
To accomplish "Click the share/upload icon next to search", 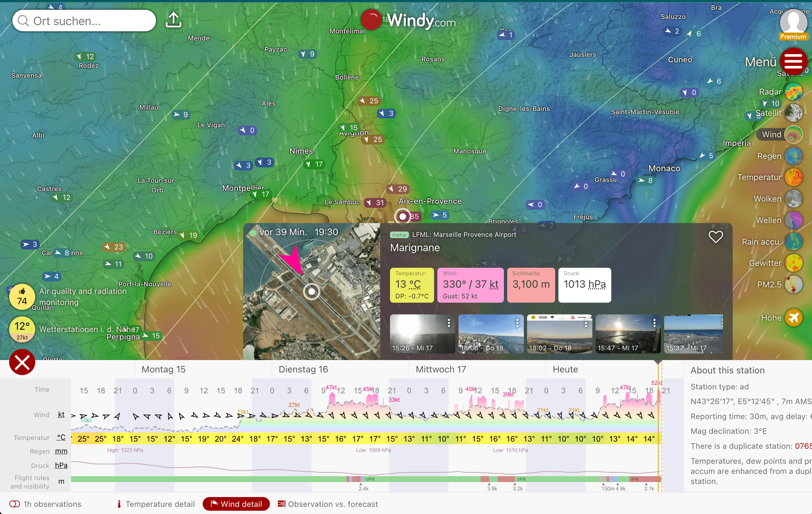I will click(173, 20).
